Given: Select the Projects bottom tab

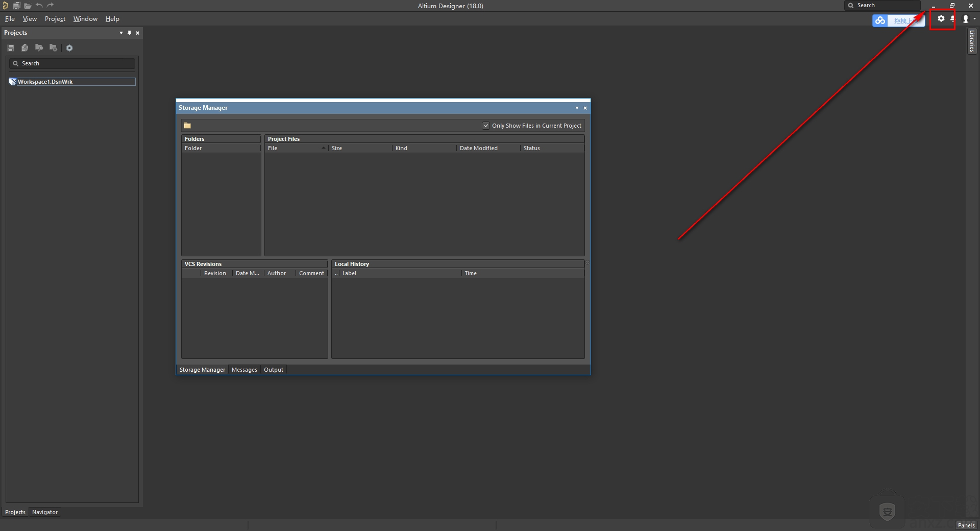Looking at the screenshot, I should pos(15,512).
